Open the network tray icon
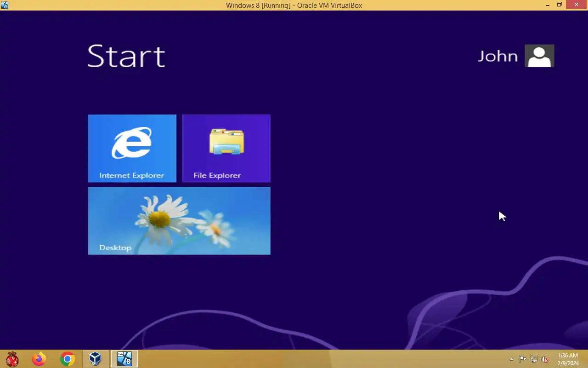Viewport: 588px width, 368px height. [534, 359]
